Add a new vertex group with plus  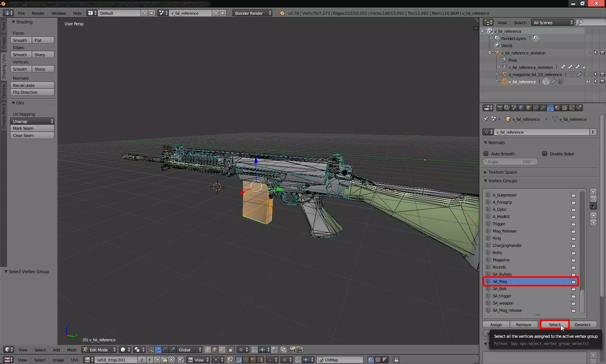click(x=593, y=192)
